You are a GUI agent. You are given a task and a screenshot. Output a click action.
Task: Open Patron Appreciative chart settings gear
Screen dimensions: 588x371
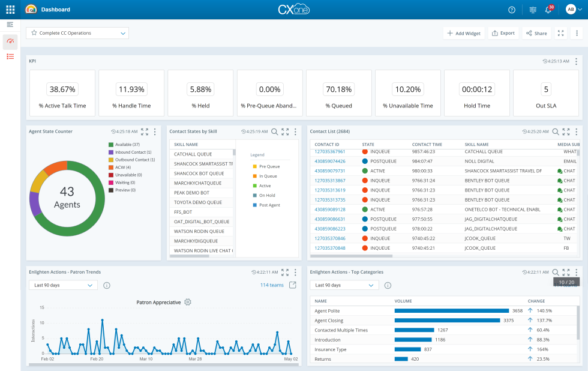[x=188, y=302]
